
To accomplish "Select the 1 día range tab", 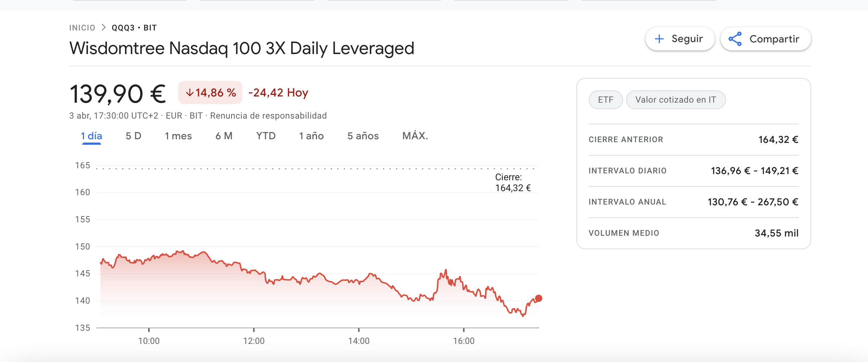I will tap(91, 136).
